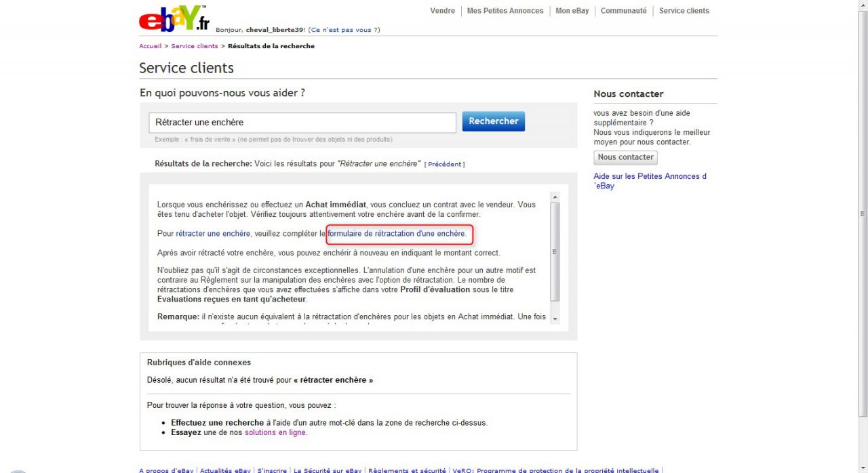This screenshot has width=868, height=473.
Task: Go to Accueil via the breadcrumb
Action: point(150,46)
